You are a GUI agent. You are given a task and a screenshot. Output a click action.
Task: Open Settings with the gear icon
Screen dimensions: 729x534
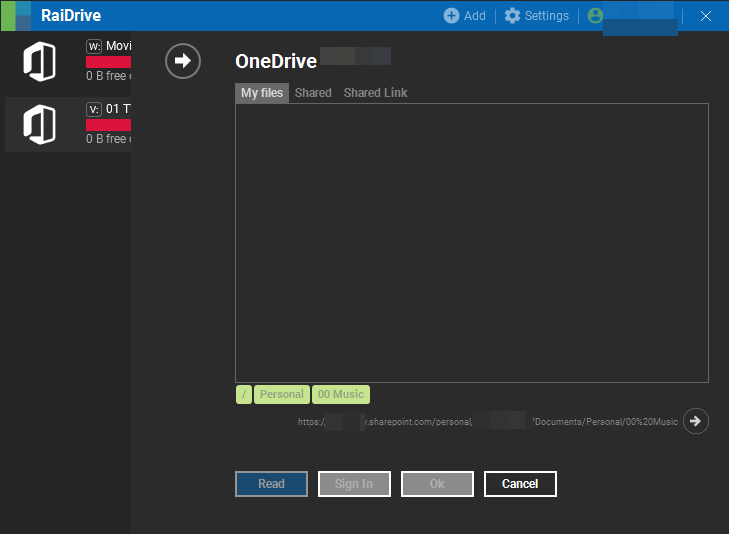tap(513, 16)
